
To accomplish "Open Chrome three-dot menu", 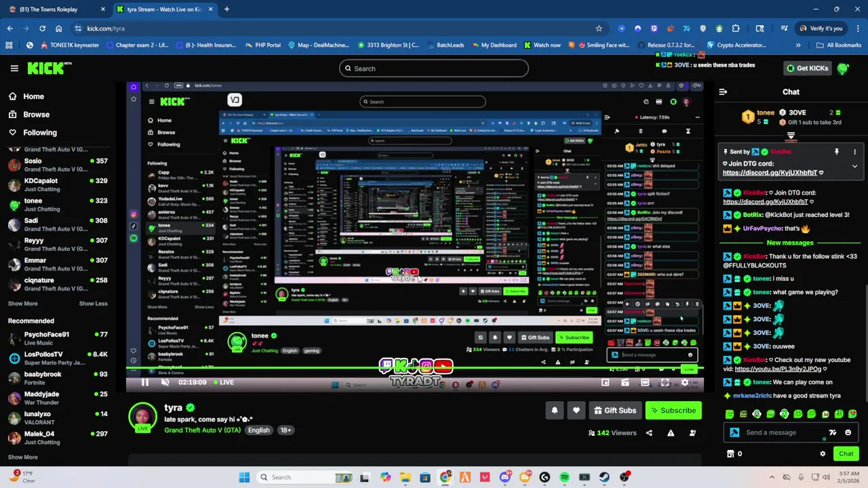I will 856,28.
